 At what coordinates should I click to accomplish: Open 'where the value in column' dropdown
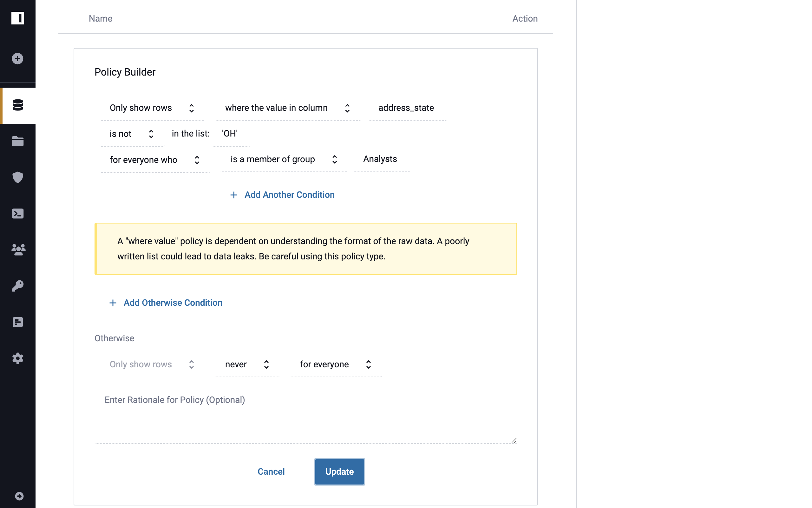click(x=288, y=108)
